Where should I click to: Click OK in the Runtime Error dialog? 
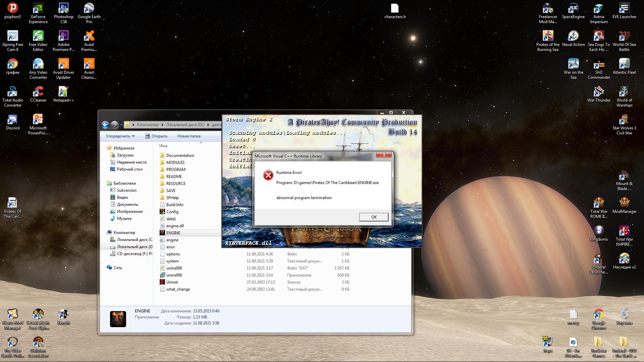pos(374,217)
